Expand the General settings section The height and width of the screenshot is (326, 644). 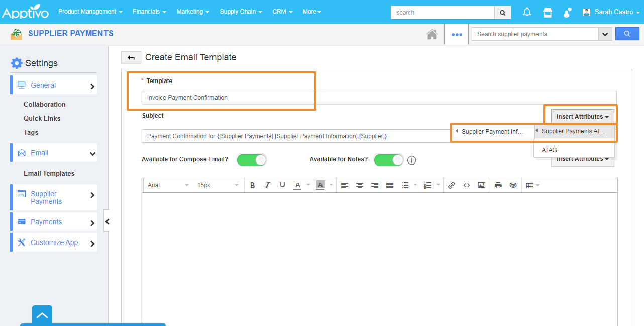(54, 85)
